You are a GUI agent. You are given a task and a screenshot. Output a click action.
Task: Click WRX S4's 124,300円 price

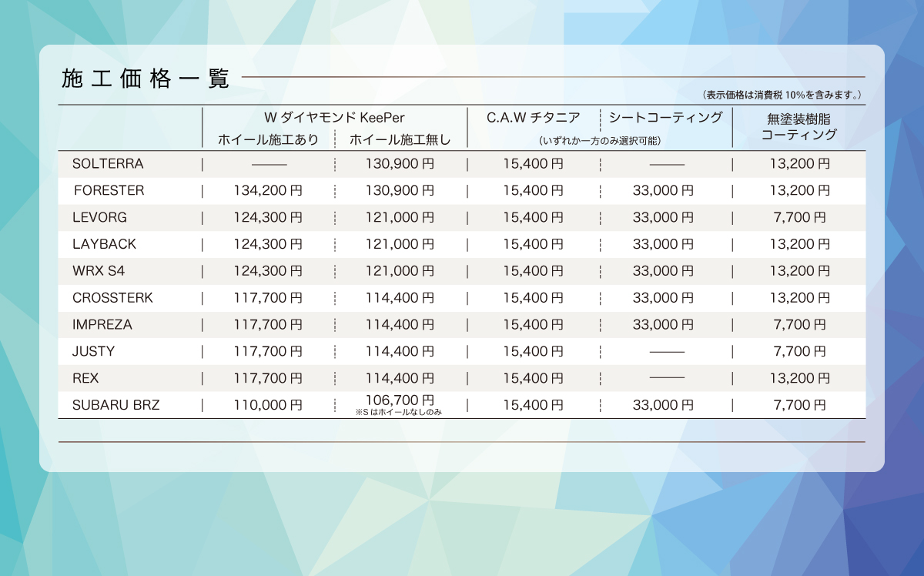click(268, 271)
